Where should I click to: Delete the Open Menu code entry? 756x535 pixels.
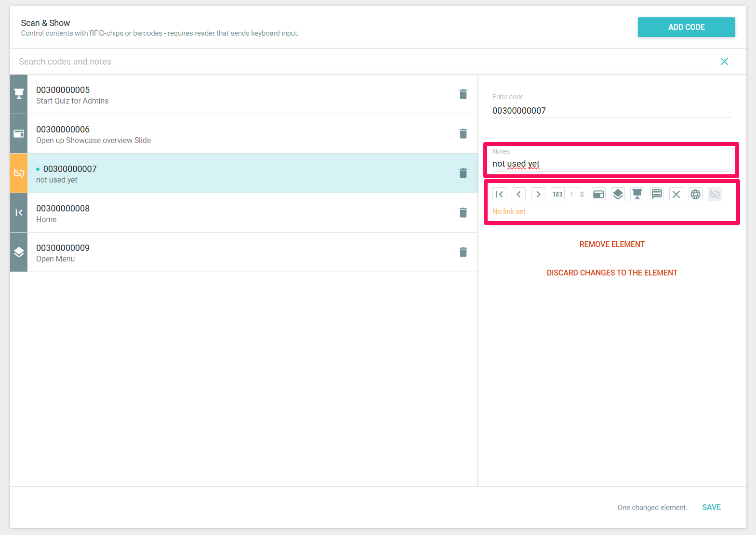pyautogui.click(x=463, y=252)
